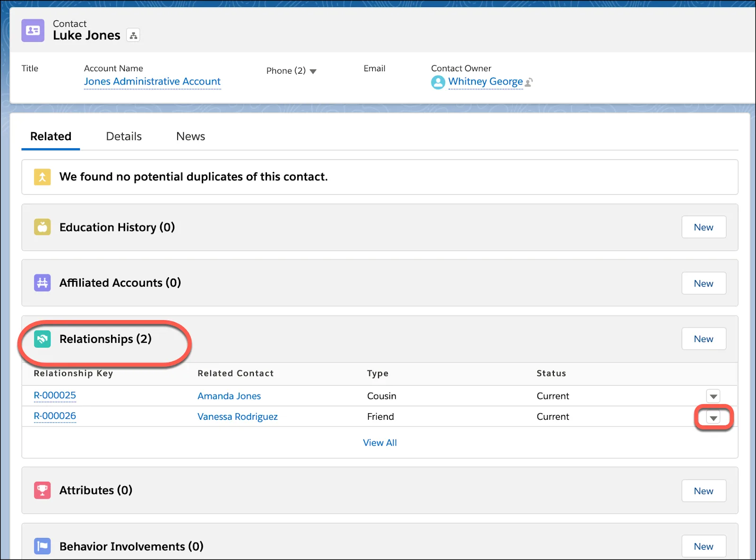
Task: Click the no potential duplicates message
Action: [193, 177]
